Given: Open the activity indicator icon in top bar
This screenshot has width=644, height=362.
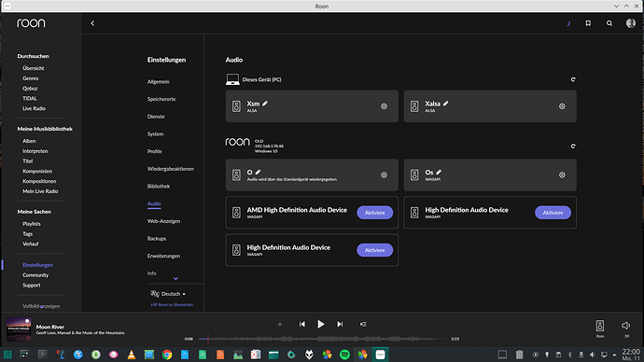Looking at the screenshot, I should [x=568, y=23].
